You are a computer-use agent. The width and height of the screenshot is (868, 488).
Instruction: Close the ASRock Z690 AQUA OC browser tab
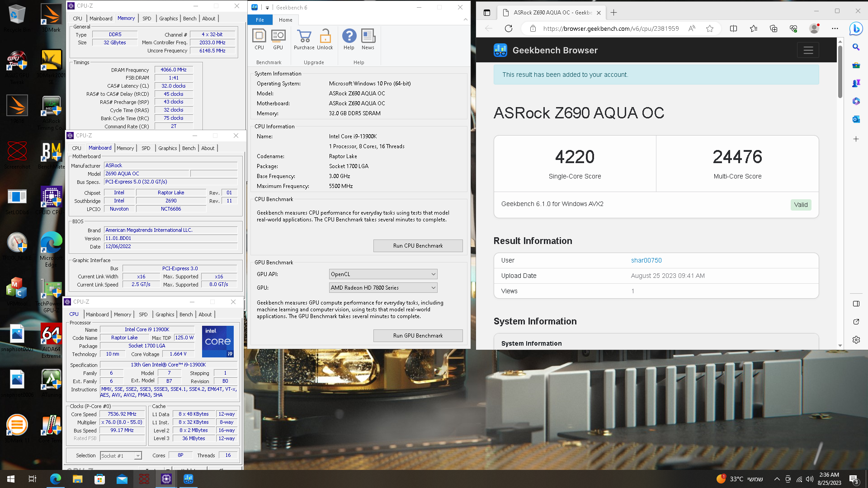point(599,13)
